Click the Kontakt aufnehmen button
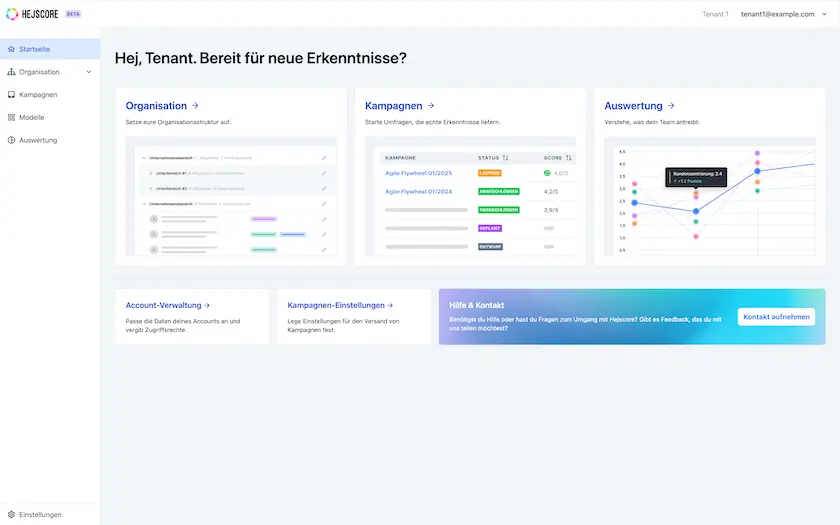The height and width of the screenshot is (525, 840). pyautogui.click(x=776, y=317)
